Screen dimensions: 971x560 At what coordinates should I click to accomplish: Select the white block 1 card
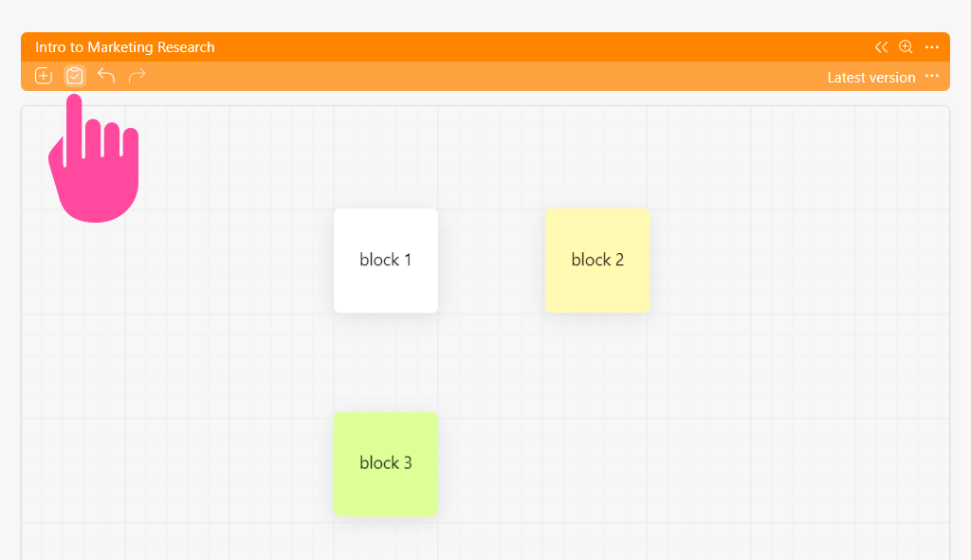[x=386, y=261]
